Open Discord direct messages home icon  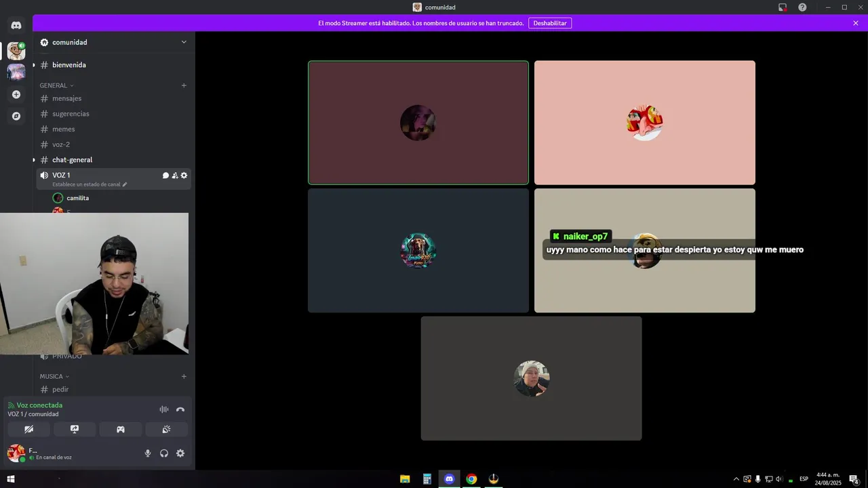[16, 25]
